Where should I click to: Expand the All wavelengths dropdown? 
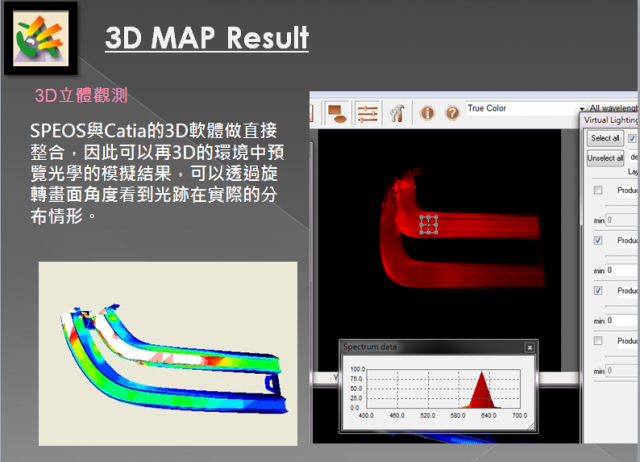click(612, 108)
